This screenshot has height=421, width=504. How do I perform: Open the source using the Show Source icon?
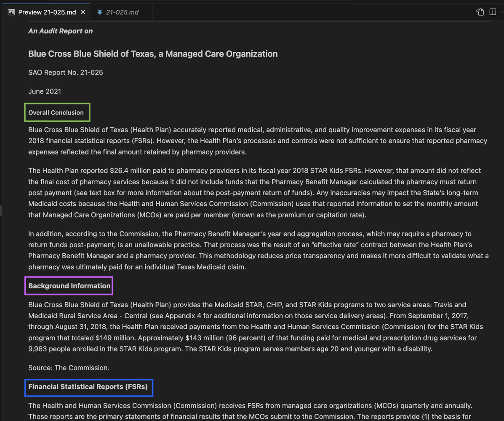[x=480, y=12]
